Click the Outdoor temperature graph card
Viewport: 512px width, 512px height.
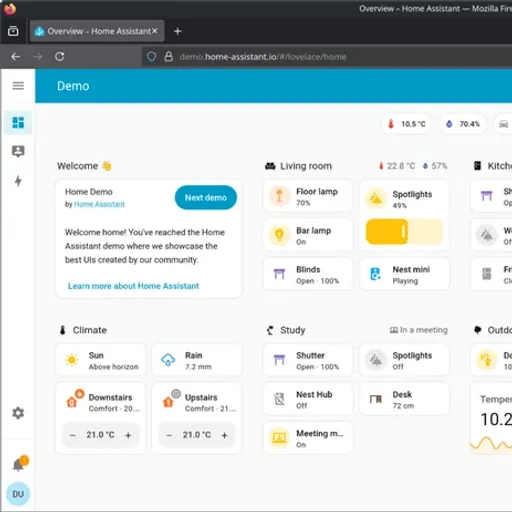click(491, 419)
